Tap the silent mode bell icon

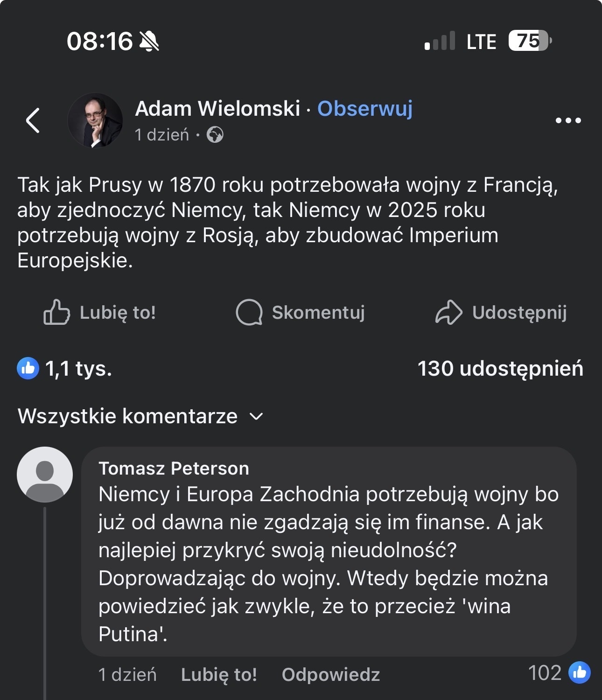[x=149, y=42]
